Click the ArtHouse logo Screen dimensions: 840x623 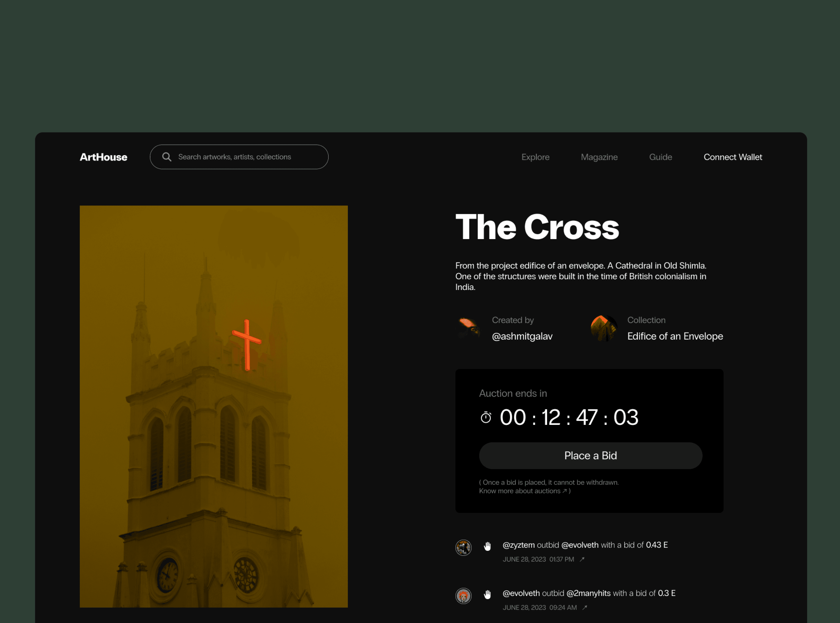(x=103, y=157)
